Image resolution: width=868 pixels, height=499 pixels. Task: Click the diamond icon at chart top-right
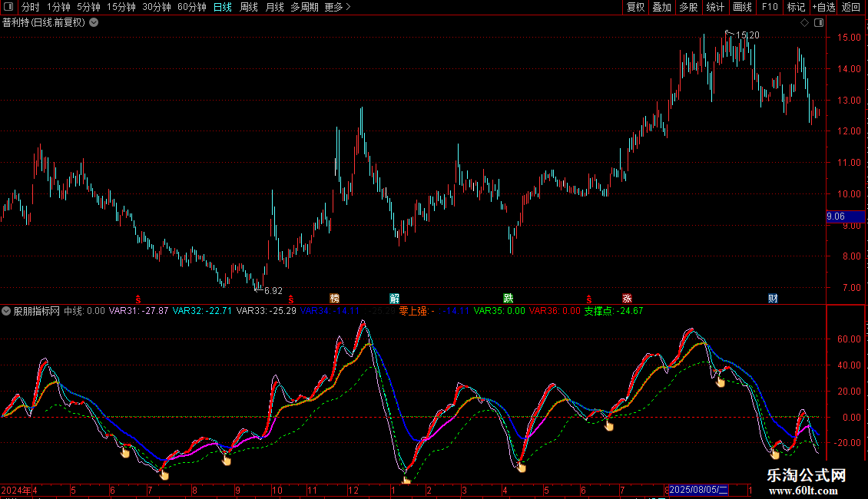point(804,23)
